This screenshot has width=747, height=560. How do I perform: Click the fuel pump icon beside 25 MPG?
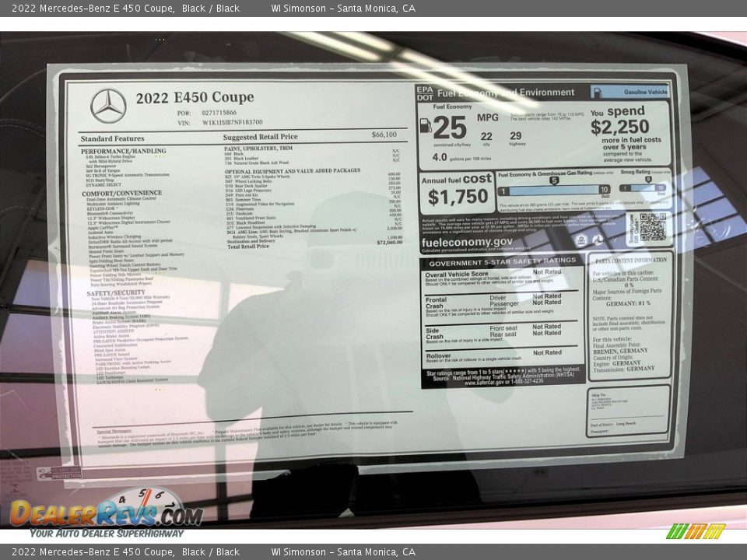[x=425, y=126]
